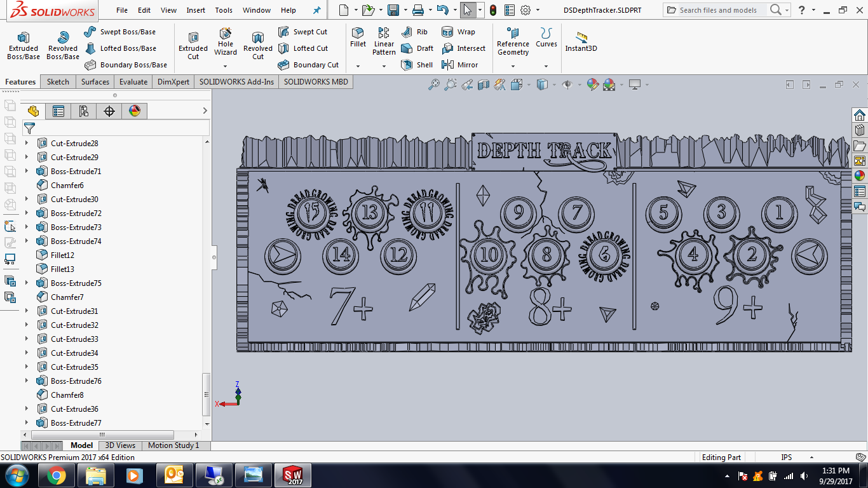Toggle the Instant3D button
Viewport: 868px width, 488px height.
coord(581,42)
